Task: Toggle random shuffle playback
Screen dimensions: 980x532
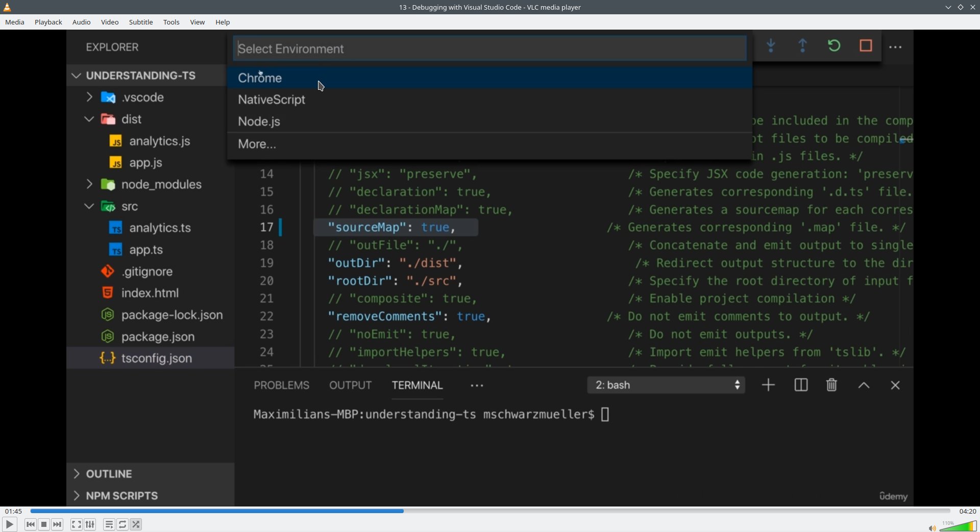Action: pyautogui.click(x=136, y=524)
